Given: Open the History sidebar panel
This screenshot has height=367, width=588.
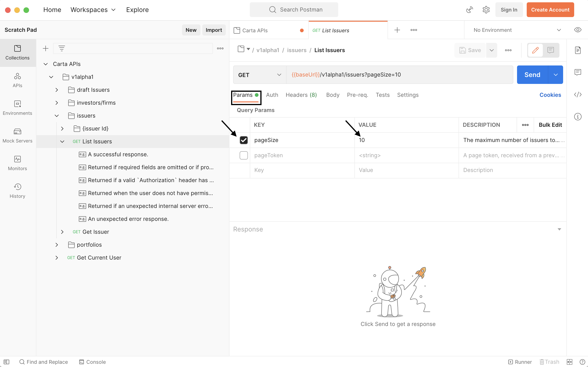Looking at the screenshot, I should pyautogui.click(x=17, y=191).
